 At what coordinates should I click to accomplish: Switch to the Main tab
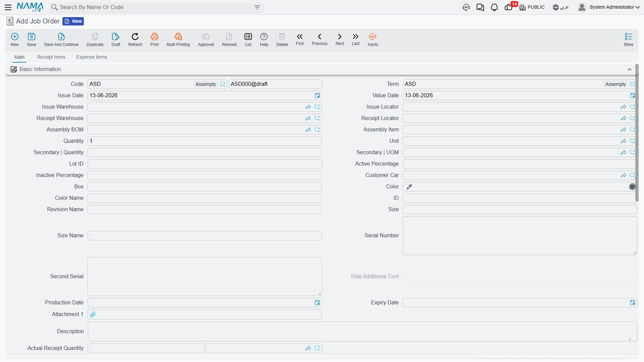point(19,57)
